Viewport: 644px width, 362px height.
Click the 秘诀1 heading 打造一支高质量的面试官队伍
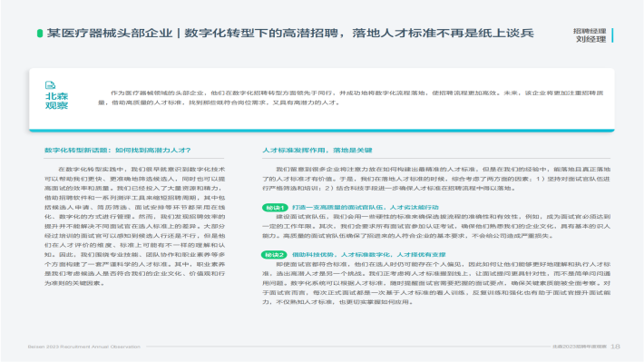point(366,208)
